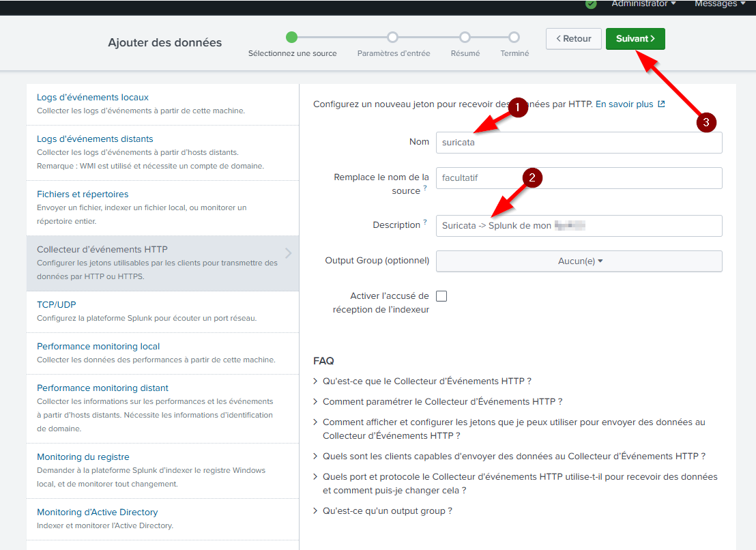Expand FAQ about what HTTP Event Collector is
Viewport: 756px width, 550px height.
pos(426,381)
